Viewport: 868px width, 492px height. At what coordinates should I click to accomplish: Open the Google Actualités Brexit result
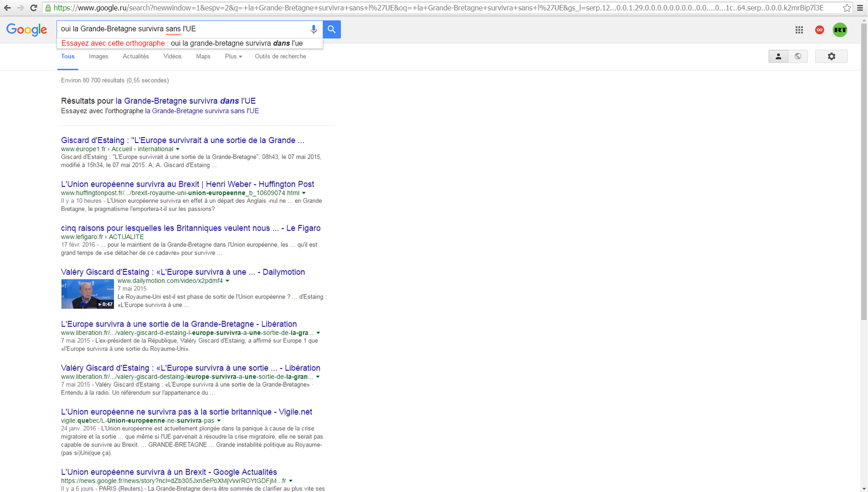(x=169, y=472)
